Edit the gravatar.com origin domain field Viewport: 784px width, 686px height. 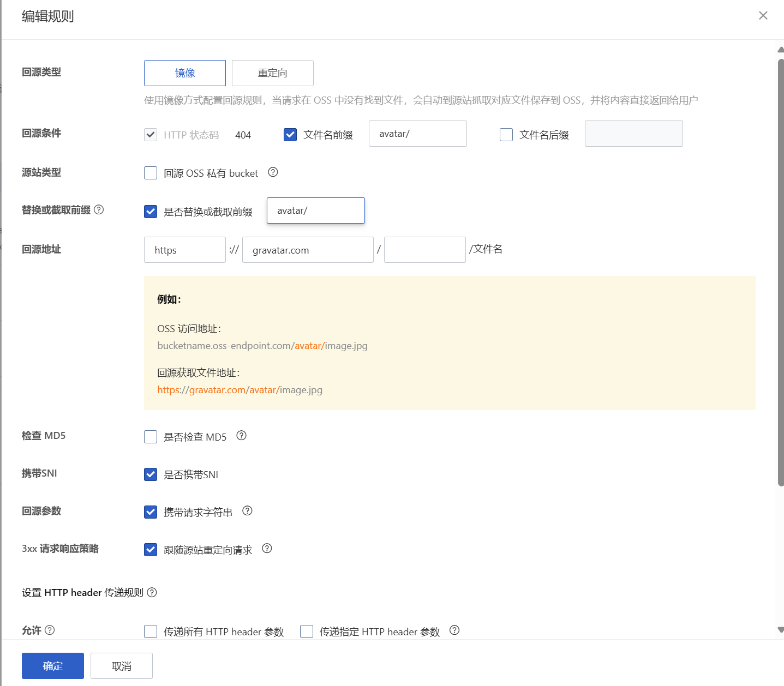tap(308, 250)
